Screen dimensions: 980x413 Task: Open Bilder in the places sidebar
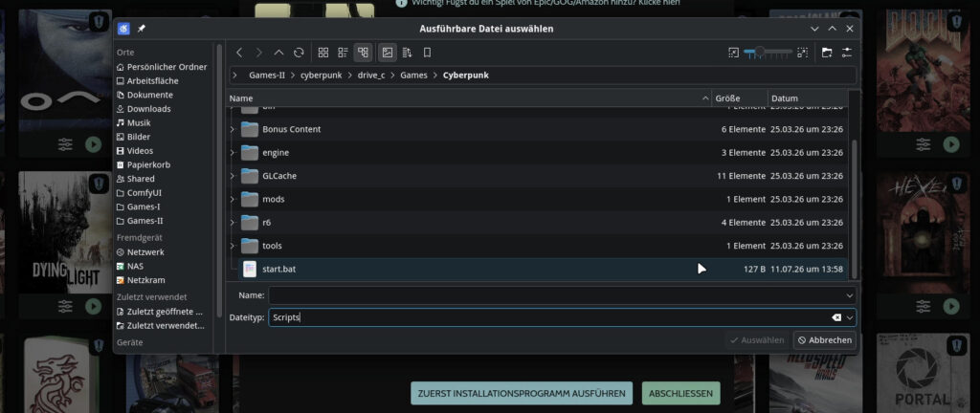coord(133,137)
